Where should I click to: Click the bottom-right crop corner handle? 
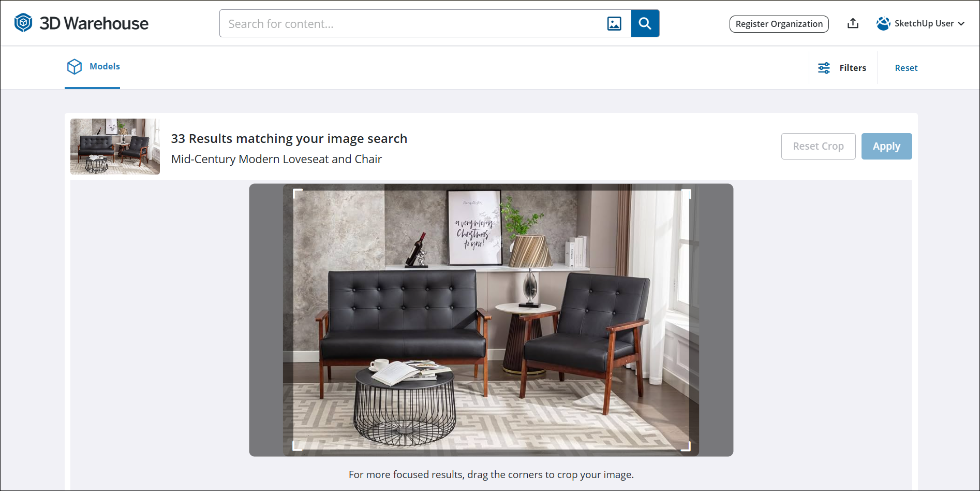click(687, 446)
